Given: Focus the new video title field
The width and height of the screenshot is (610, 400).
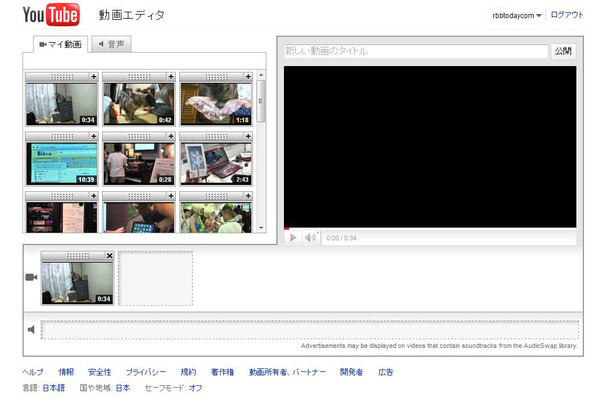Looking at the screenshot, I should [415, 51].
